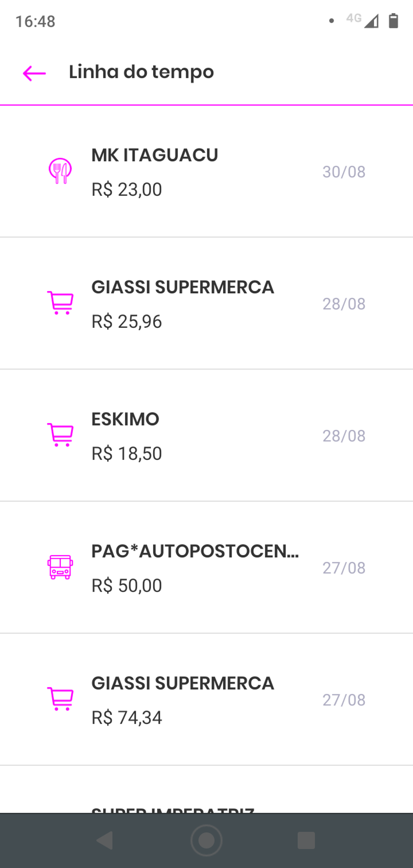Viewport: 413px width, 868px height.
Task: Tap the R$ 18,50 amount
Action: 127,454
